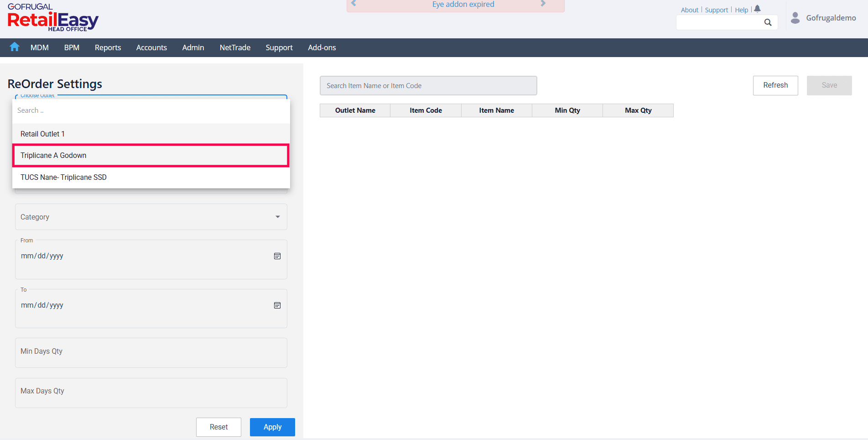Go to the Home icon in navbar
The width and height of the screenshot is (868, 440).
15,47
